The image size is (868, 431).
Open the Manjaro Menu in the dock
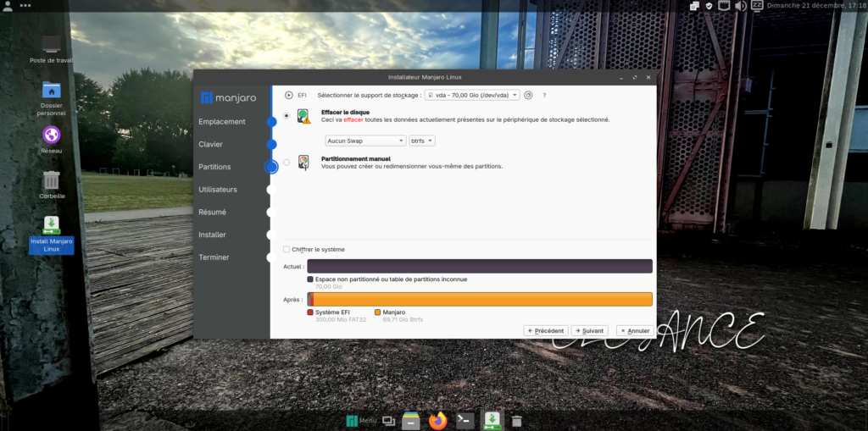pos(361,421)
